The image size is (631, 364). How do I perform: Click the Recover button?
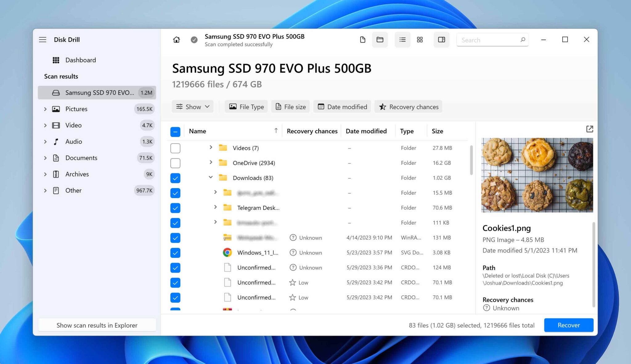coord(568,325)
